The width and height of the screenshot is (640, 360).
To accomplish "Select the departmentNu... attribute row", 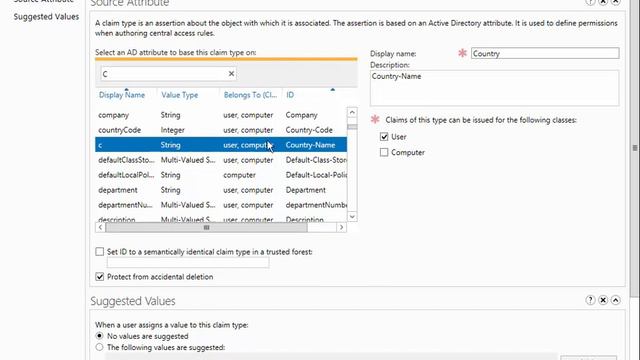I will click(x=221, y=205).
